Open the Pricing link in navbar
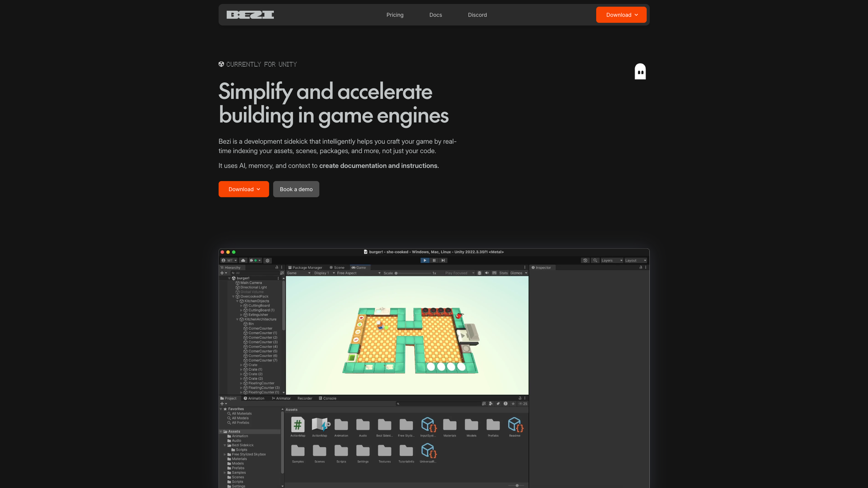This screenshot has width=868, height=488. pos(395,15)
